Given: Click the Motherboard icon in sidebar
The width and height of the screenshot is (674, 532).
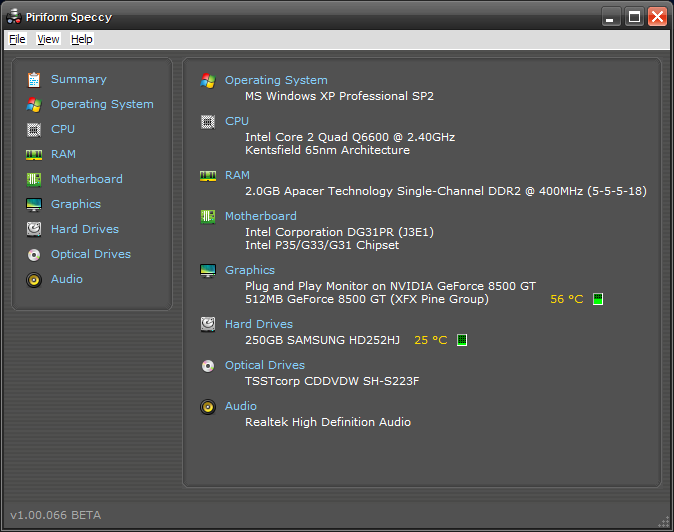Looking at the screenshot, I should click(34, 179).
